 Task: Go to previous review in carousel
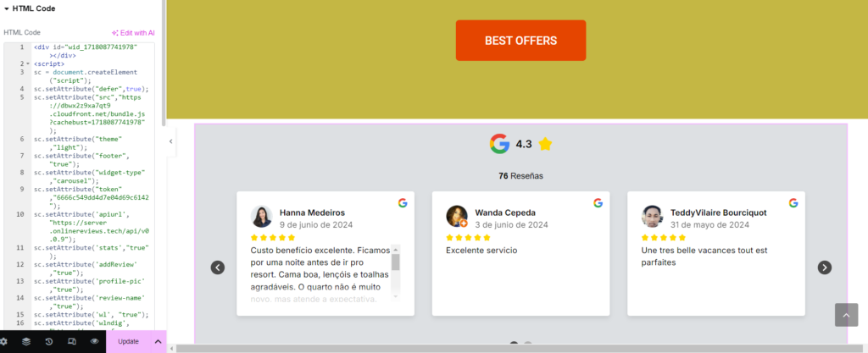coord(218,268)
